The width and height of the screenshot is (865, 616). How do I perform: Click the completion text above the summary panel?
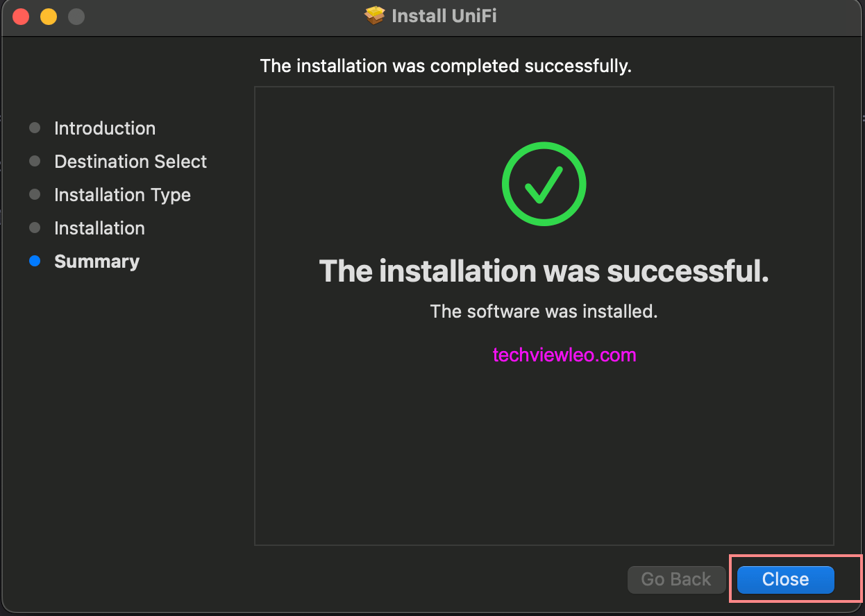(445, 66)
